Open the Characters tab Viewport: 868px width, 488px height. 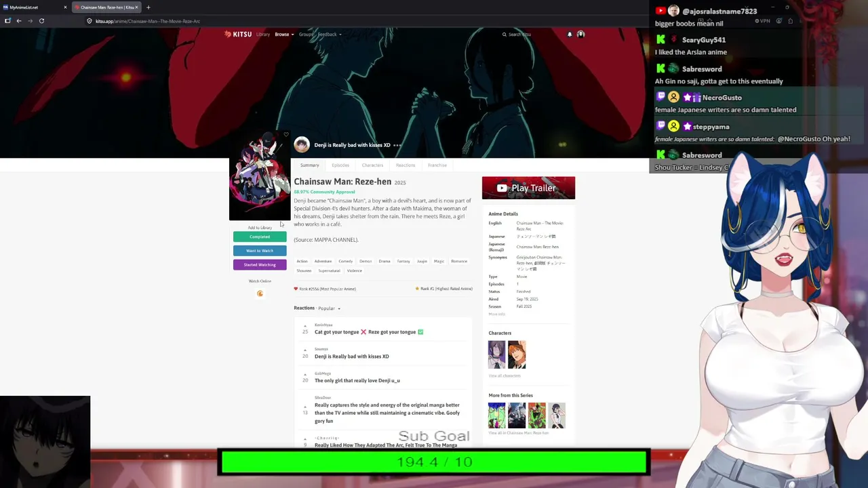click(372, 165)
